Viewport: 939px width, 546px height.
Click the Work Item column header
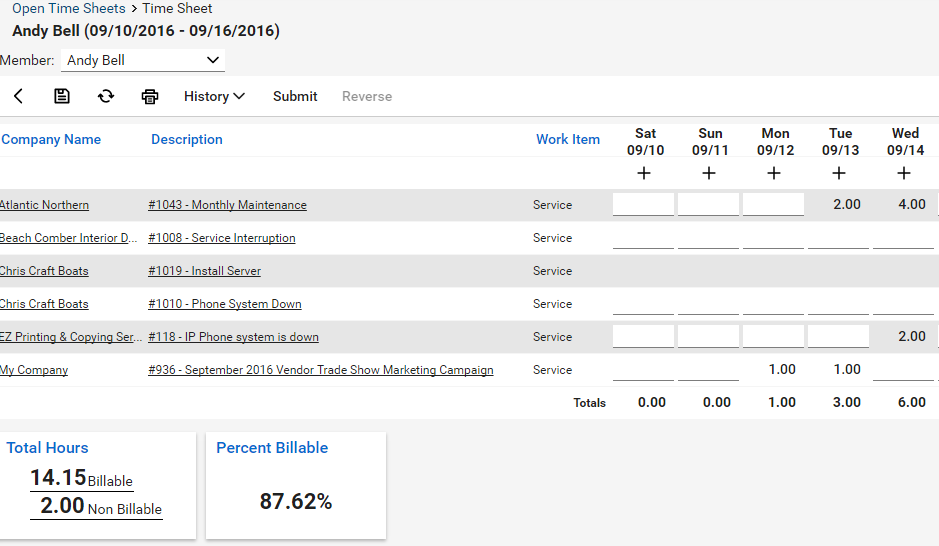[568, 140]
